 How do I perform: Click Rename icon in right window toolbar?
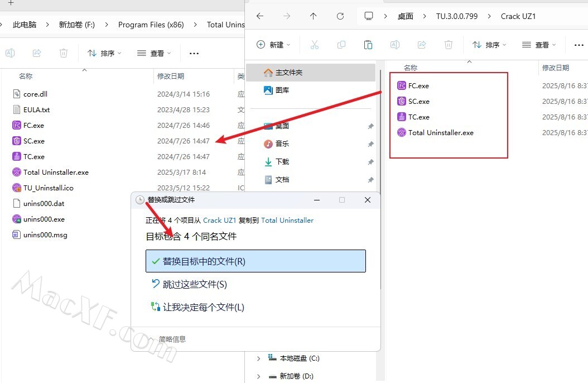[x=395, y=45]
